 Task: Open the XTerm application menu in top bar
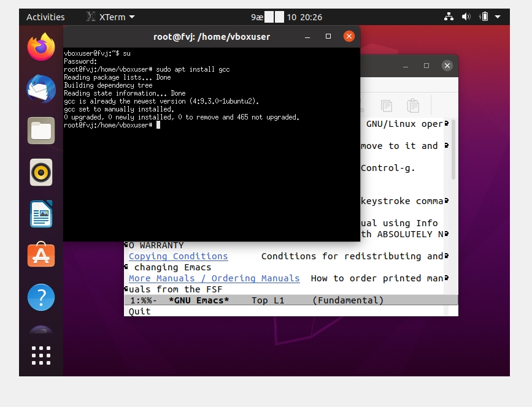pos(110,17)
